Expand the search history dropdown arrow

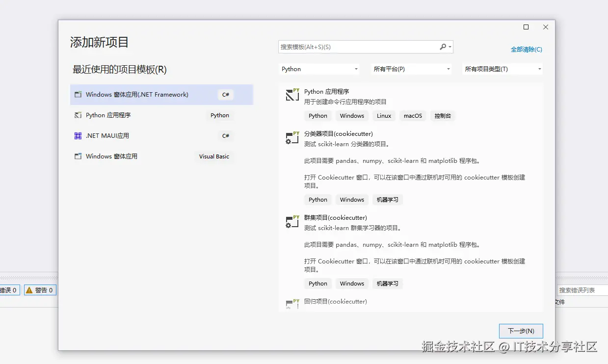tap(450, 47)
